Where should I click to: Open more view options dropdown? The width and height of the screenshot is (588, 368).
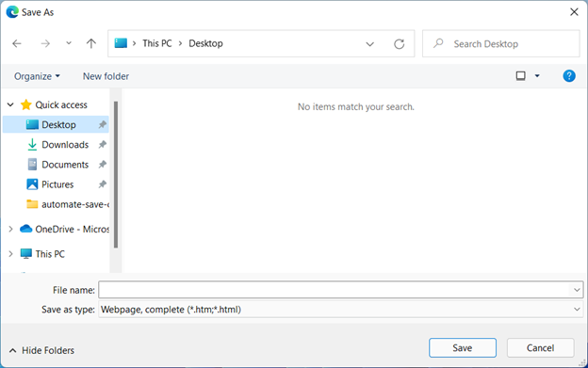coord(537,76)
